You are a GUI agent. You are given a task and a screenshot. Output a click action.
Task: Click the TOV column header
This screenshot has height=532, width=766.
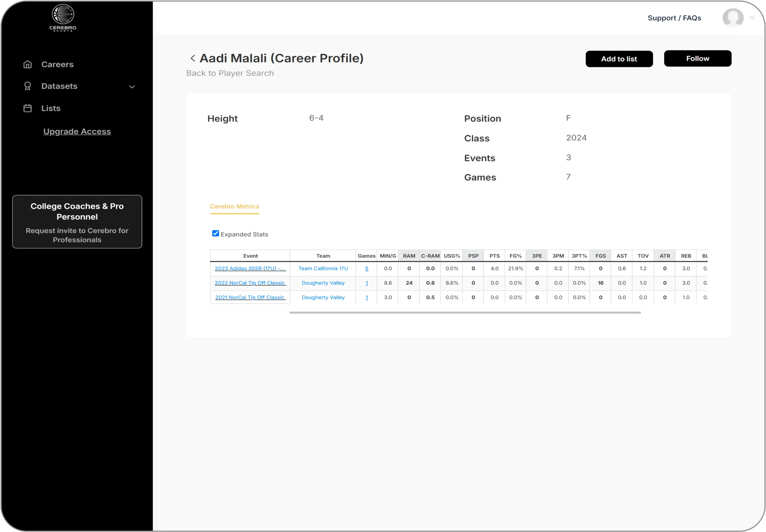pos(643,256)
